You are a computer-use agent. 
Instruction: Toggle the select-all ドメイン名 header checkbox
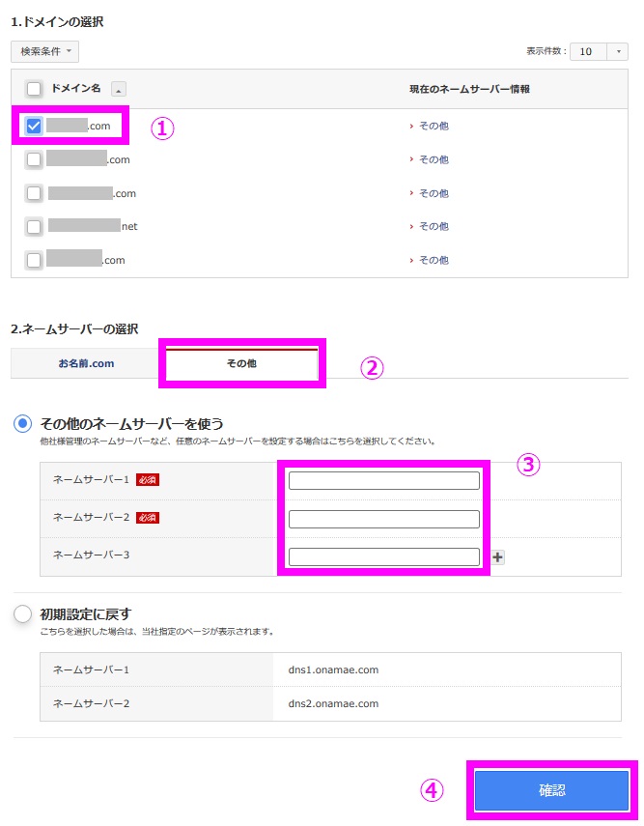click(34, 89)
